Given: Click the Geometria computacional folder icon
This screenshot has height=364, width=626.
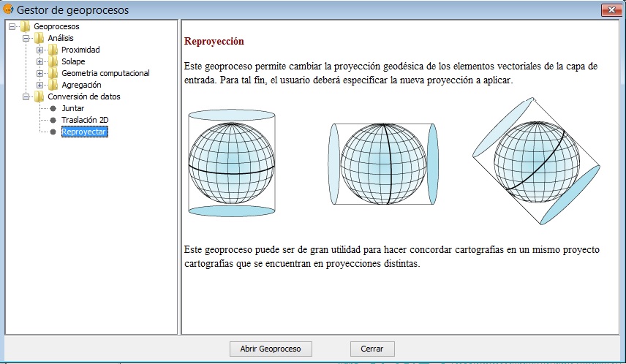Looking at the screenshot, I should click(x=53, y=73).
